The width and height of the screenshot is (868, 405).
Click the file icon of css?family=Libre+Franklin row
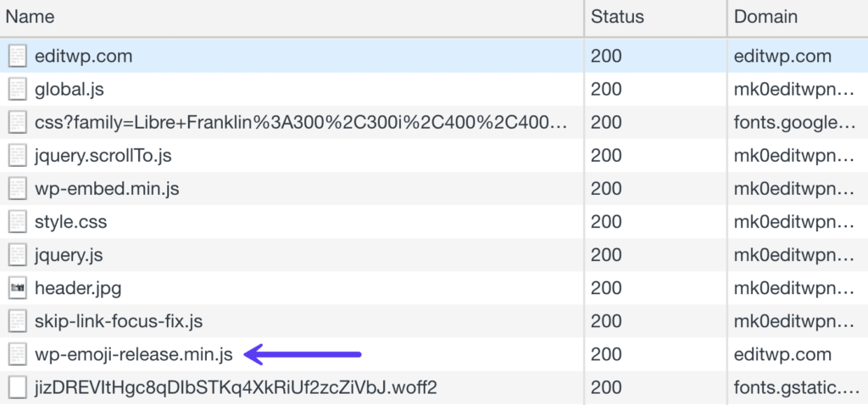pyautogui.click(x=18, y=122)
